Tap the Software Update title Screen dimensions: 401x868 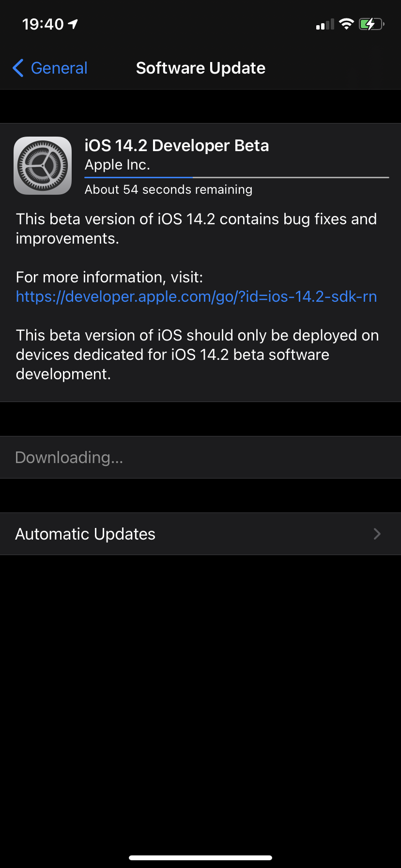(x=200, y=68)
